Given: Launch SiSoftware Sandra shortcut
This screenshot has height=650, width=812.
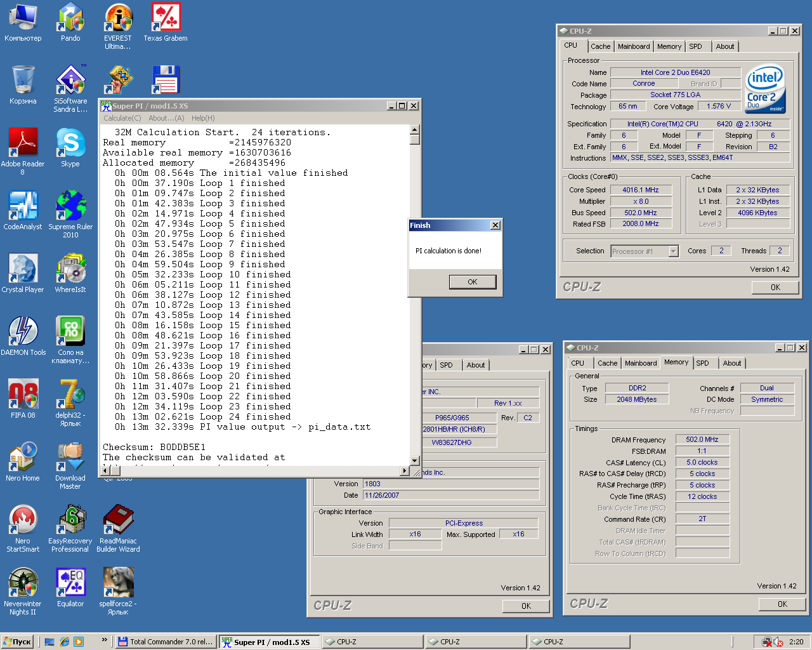Looking at the screenshot, I should click(x=70, y=89).
